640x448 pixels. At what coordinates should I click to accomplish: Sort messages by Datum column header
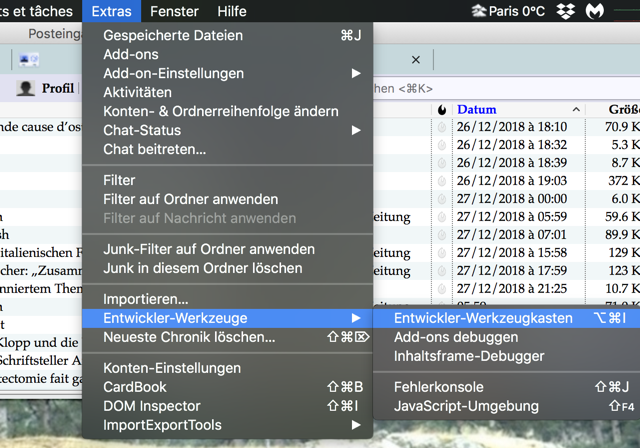coord(518,109)
